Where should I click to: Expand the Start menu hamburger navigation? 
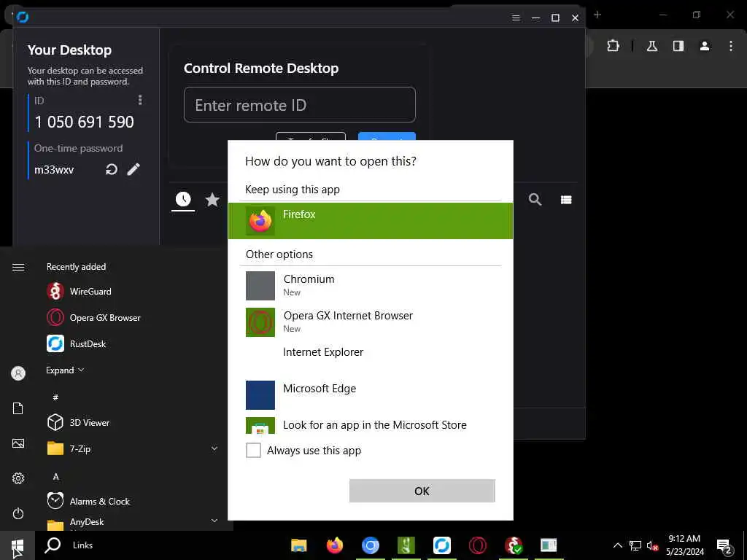pyautogui.click(x=18, y=267)
